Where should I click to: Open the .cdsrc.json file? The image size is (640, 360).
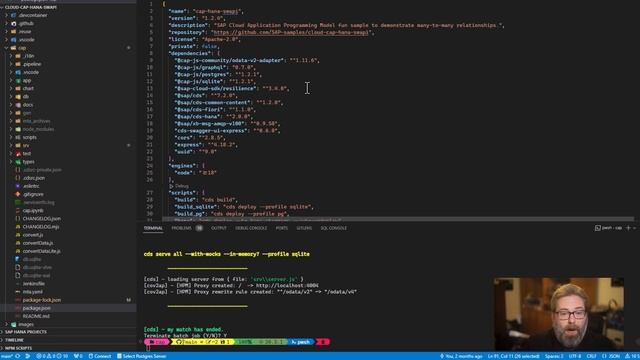(x=34, y=178)
